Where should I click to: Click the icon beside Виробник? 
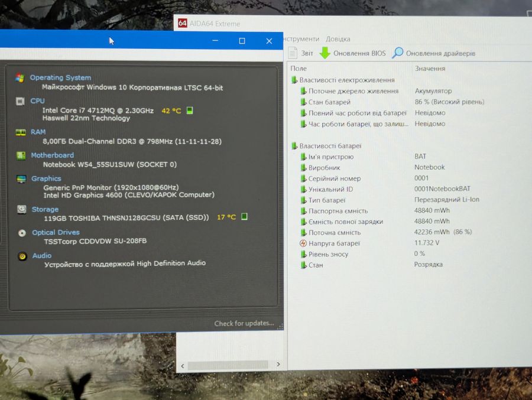point(303,168)
